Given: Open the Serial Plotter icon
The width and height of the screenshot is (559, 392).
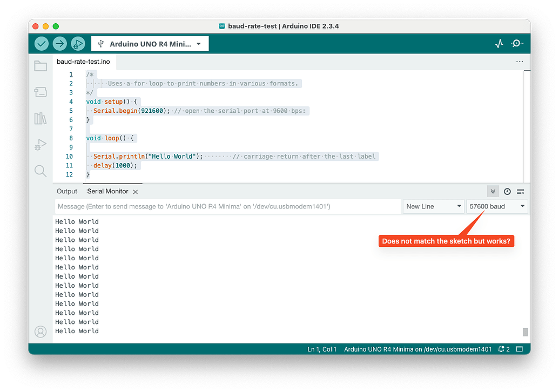Looking at the screenshot, I should pyautogui.click(x=499, y=44).
